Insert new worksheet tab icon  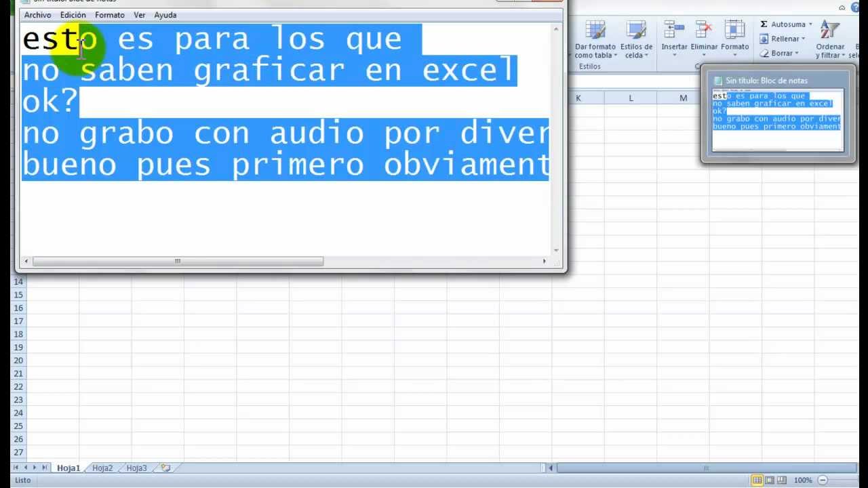tap(165, 468)
